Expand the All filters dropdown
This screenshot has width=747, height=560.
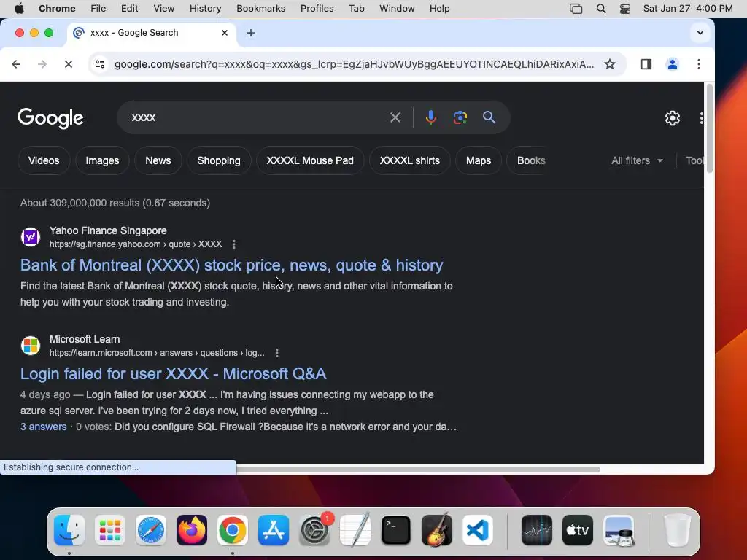point(637,160)
